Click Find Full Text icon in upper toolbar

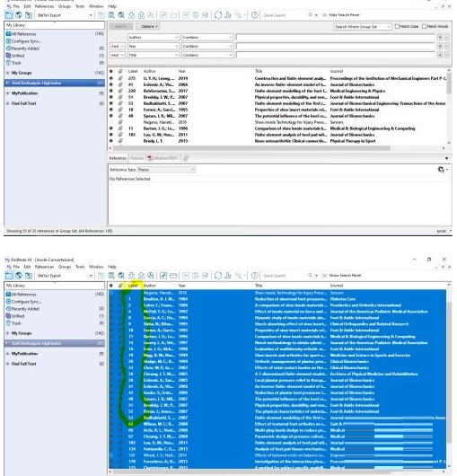point(151,15)
